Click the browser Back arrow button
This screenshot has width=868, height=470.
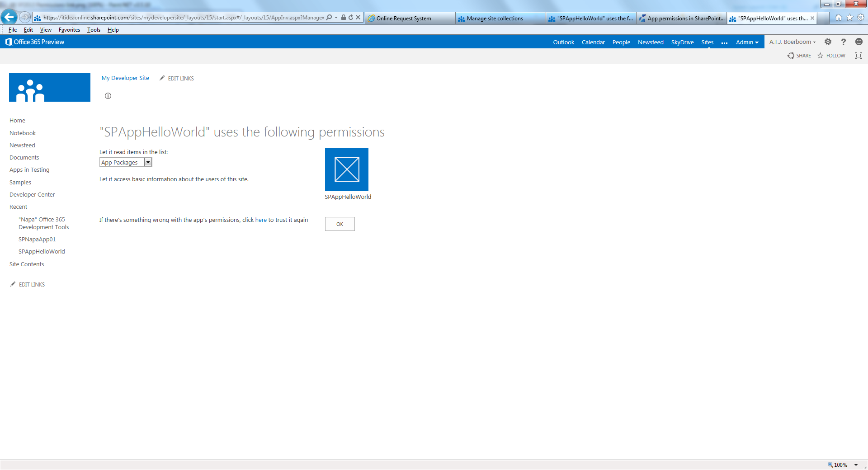point(9,17)
